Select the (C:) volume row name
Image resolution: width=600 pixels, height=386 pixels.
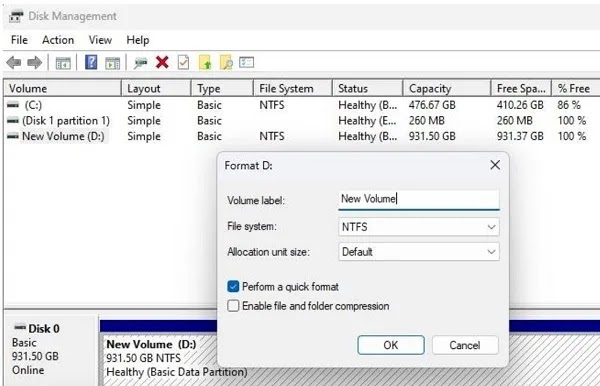(x=33, y=105)
